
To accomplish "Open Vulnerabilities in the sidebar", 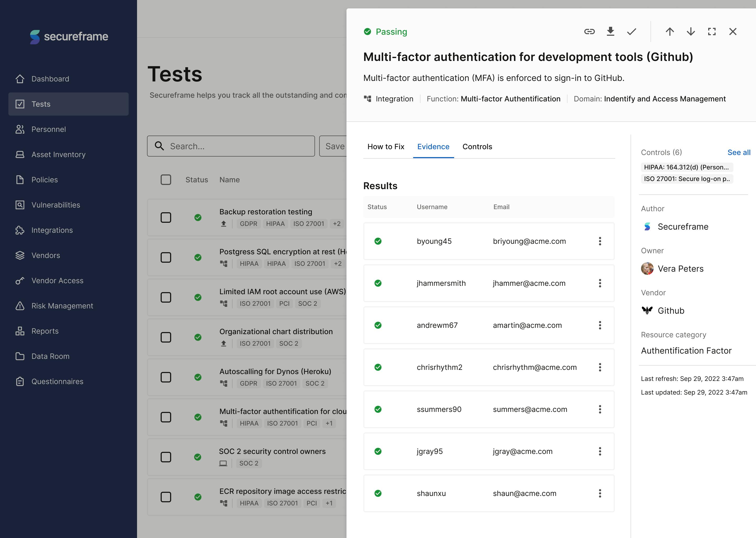I will 56,205.
